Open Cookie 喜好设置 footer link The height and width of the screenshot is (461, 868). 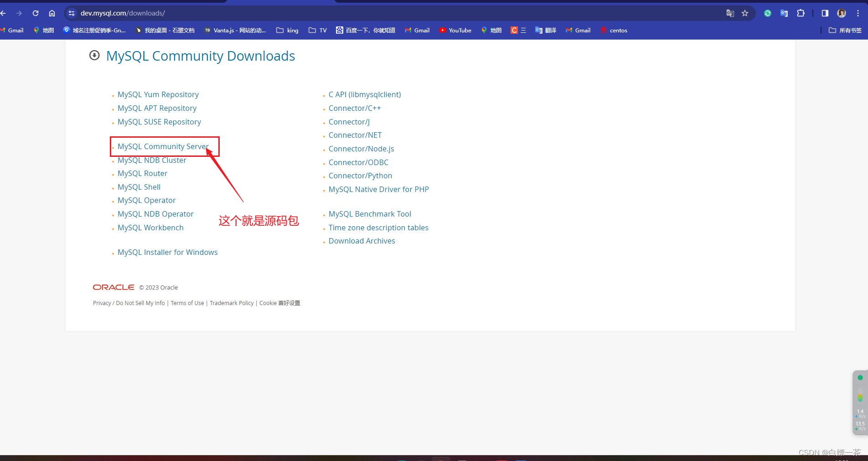280,303
